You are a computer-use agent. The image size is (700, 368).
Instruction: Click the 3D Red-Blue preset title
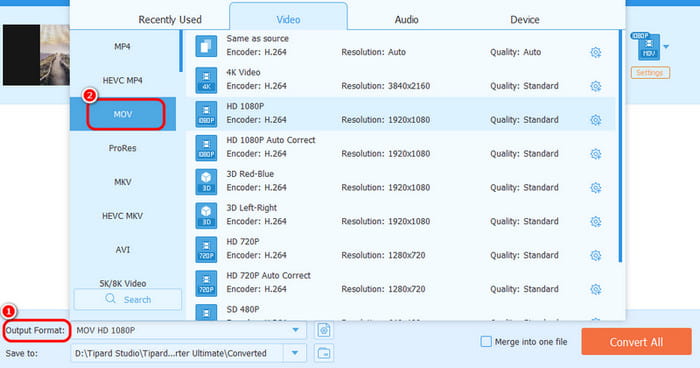tap(250, 174)
